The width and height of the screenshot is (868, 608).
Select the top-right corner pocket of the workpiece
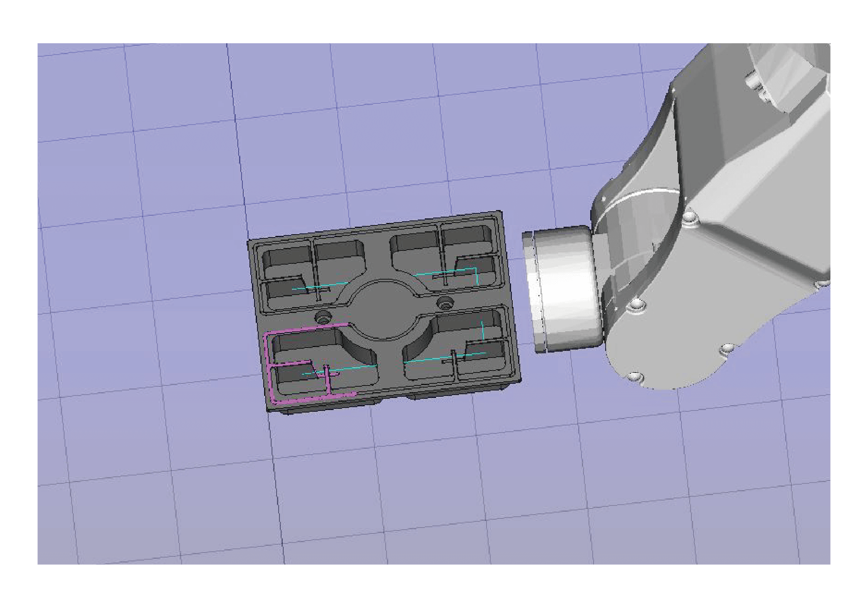coord(466,240)
